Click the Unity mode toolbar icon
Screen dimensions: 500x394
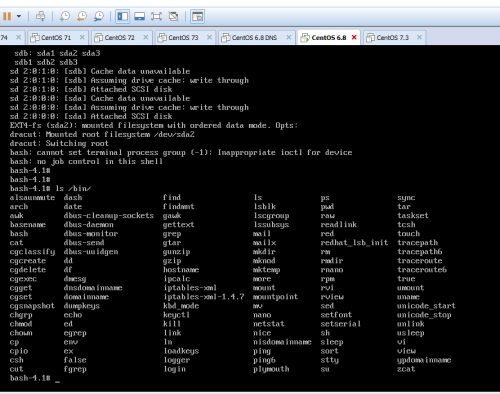(173, 16)
